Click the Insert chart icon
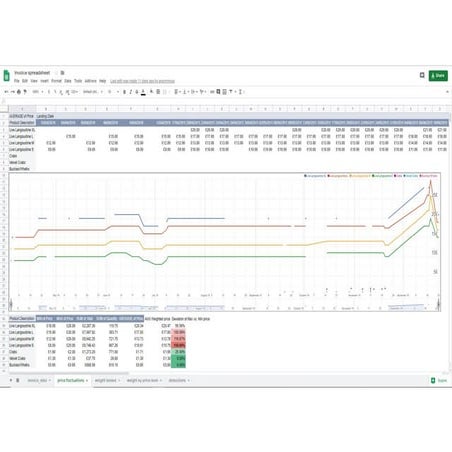 click(x=224, y=92)
